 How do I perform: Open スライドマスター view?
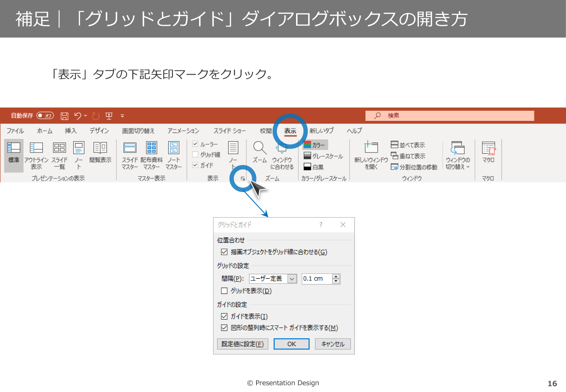click(130, 155)
